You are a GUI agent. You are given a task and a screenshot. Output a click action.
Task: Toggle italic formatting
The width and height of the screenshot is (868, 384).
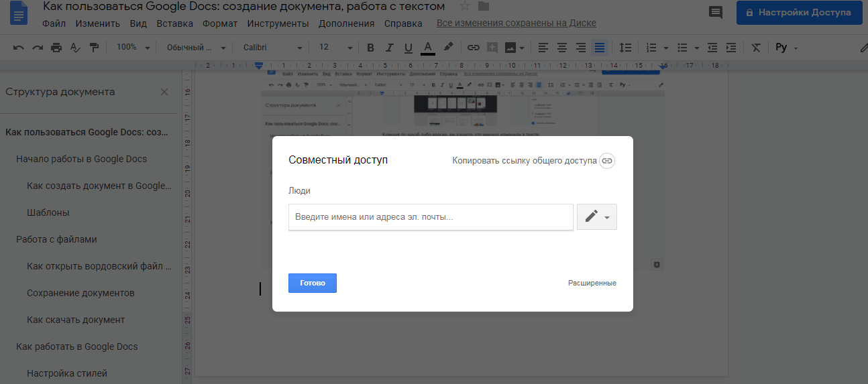click(389, 48)
